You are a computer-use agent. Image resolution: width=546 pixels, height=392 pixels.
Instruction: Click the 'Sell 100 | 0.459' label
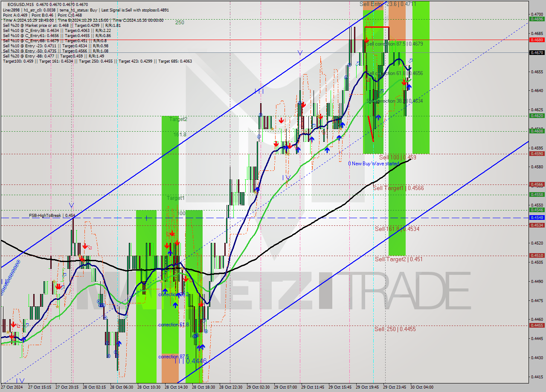pos(398,157)
